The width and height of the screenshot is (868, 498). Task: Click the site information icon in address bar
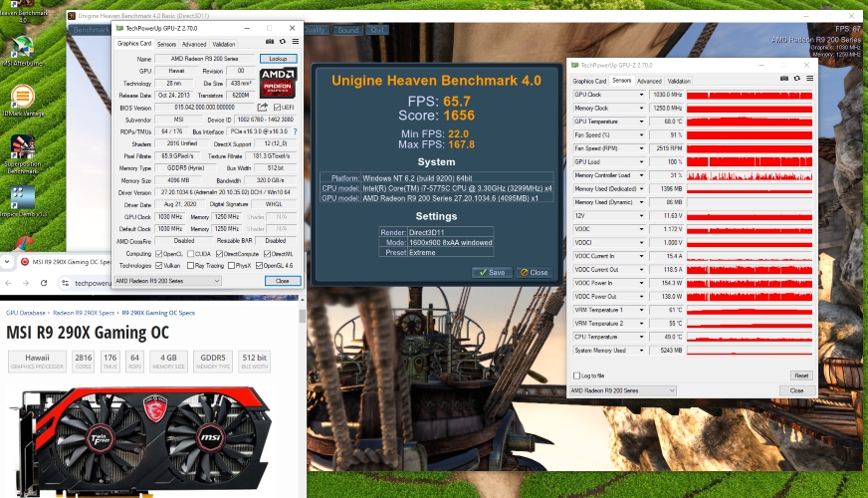coord(66,283)
